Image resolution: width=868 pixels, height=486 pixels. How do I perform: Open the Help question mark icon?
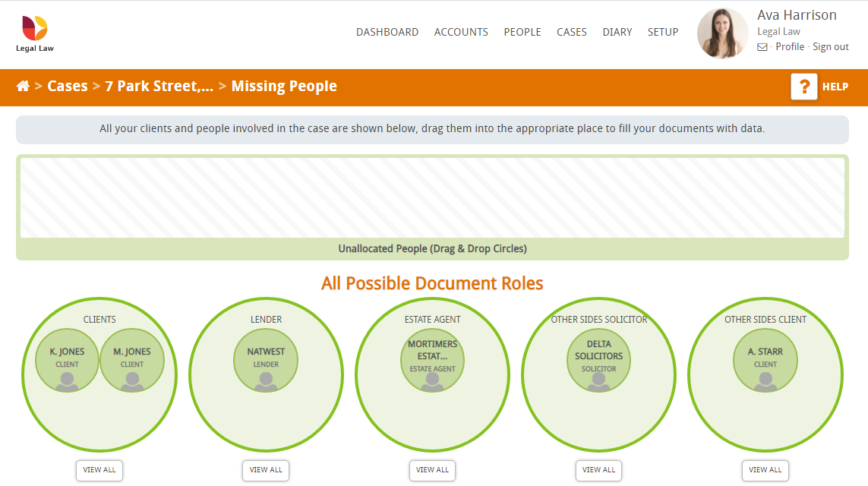[804, 86]
